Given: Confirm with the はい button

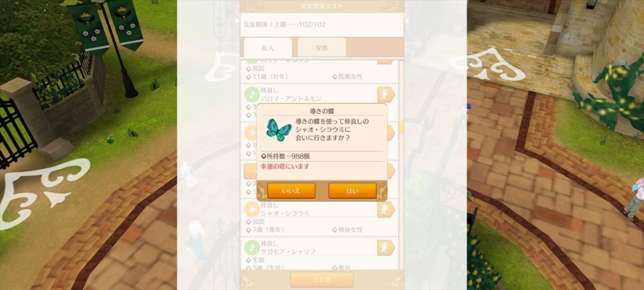Looking at the screenshot, I should pyautogui.click(x=352, y=191).
